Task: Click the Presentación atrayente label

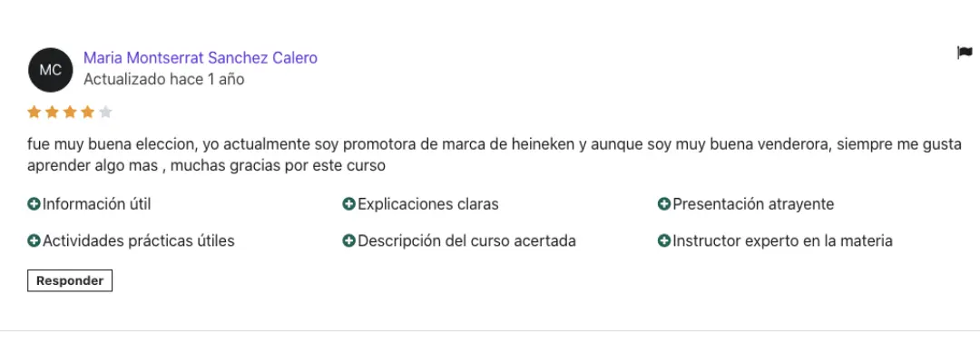Action: tap(753, 204)
